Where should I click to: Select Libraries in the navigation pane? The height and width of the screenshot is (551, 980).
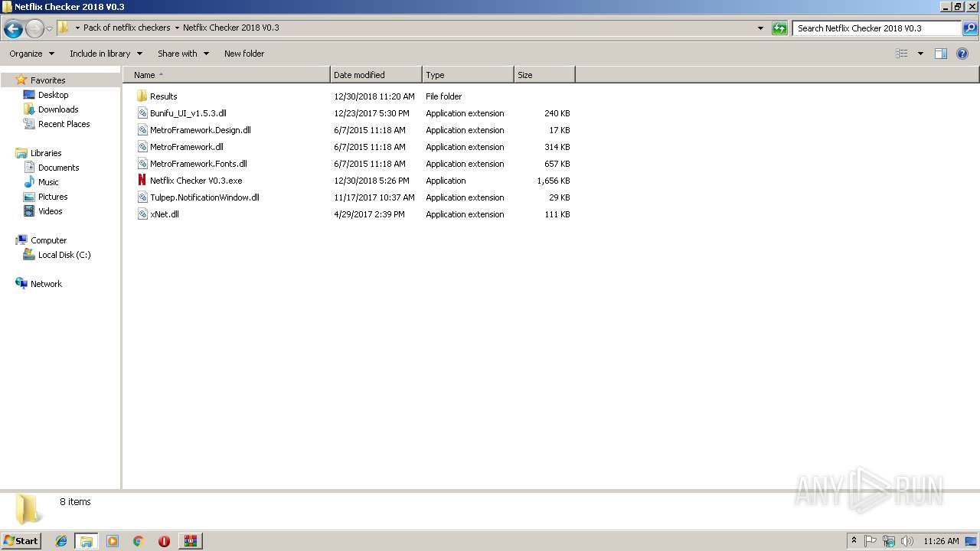pos(45,153)
